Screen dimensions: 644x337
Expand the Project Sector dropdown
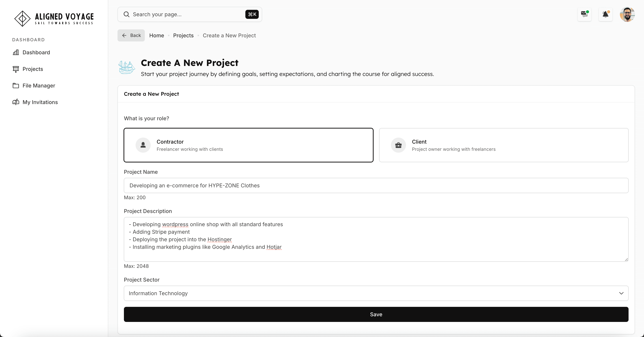[x=376, y=293]
